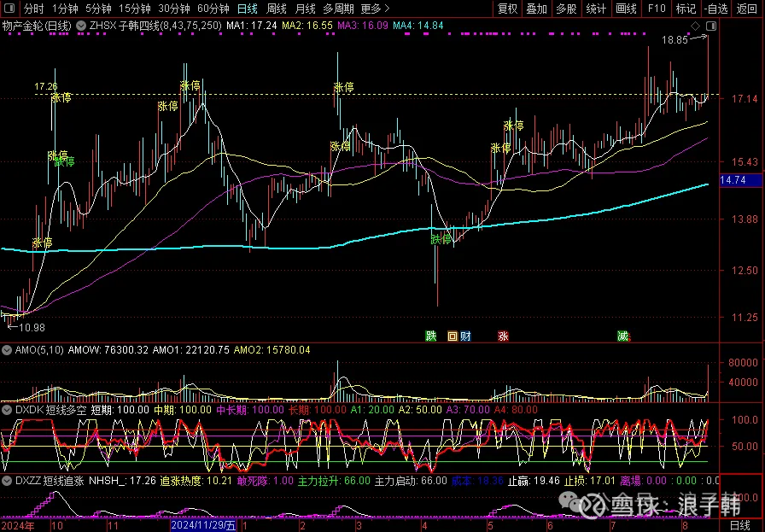Switch to the 周线 weekly tab

coord(277,9)
